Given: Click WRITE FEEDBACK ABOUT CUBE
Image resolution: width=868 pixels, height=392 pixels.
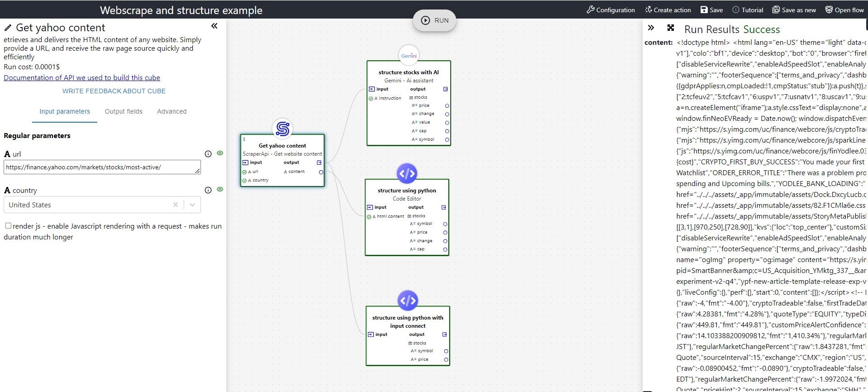Looking at the screenshot, I should (x=114, y=91).
